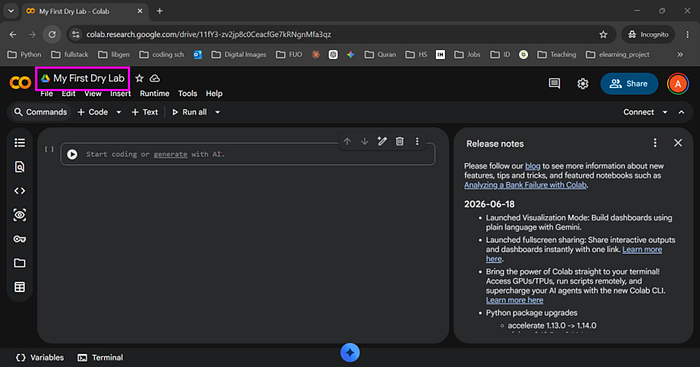Image resolution: width=700 pixels, height=367 pixels.
Task: Open Find and replace sidebar icon
Action: (x=20, y=167)
